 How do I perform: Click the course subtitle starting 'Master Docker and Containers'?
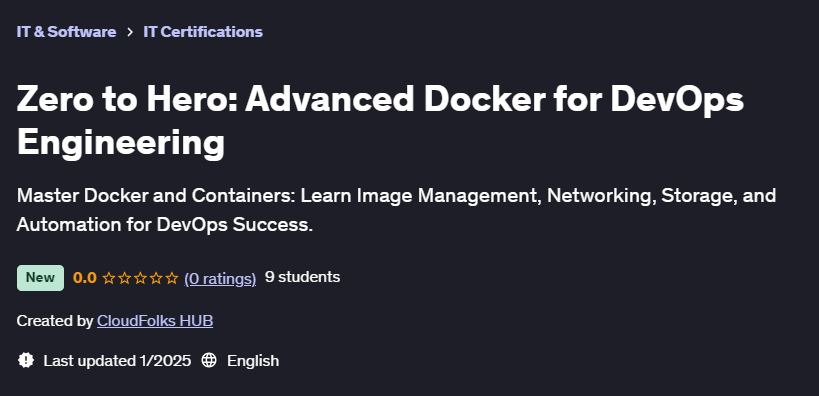(x=396, y=210)
